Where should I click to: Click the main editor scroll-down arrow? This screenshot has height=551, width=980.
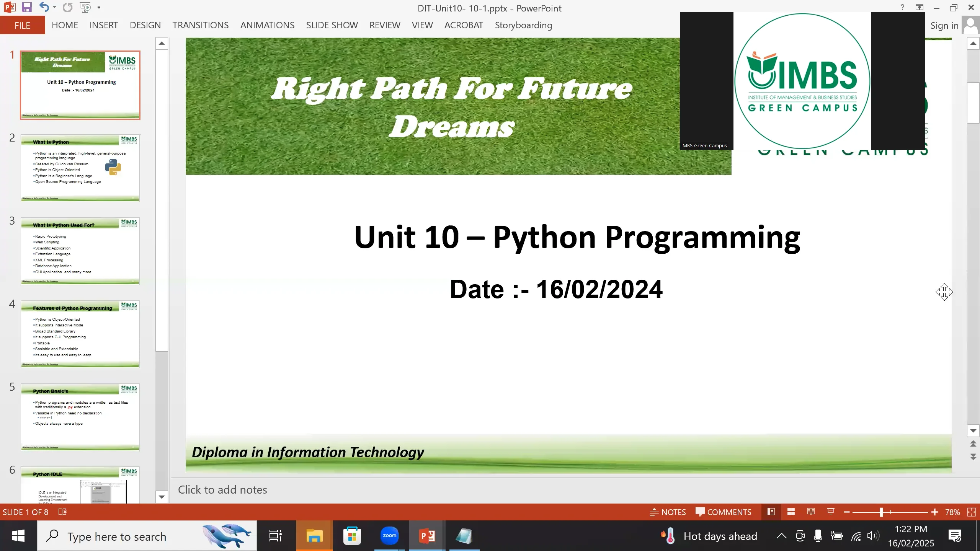coord(973,431)
